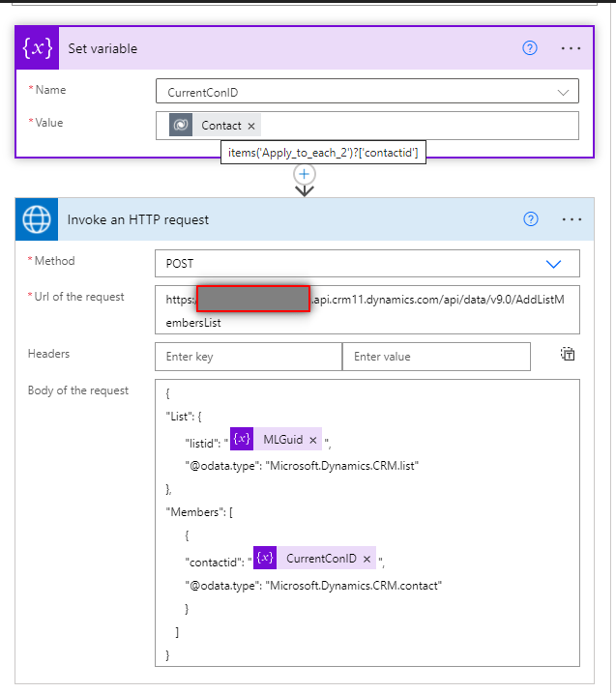Open help for Set variable action

(530, 48)
